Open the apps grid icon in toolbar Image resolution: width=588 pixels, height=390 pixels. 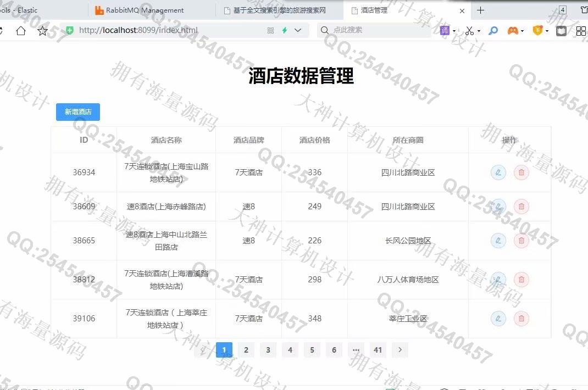(581, 31)
